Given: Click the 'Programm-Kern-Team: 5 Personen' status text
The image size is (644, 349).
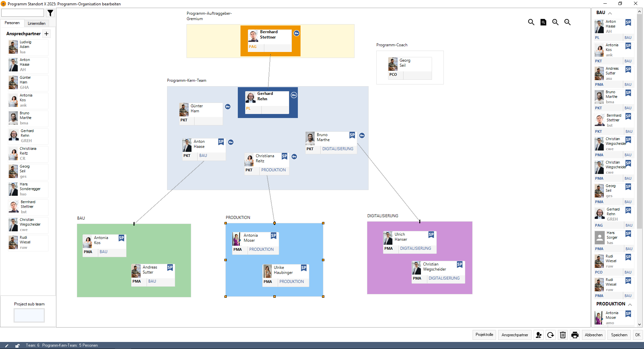Looking at the screenshot, I should click(70, 345).
